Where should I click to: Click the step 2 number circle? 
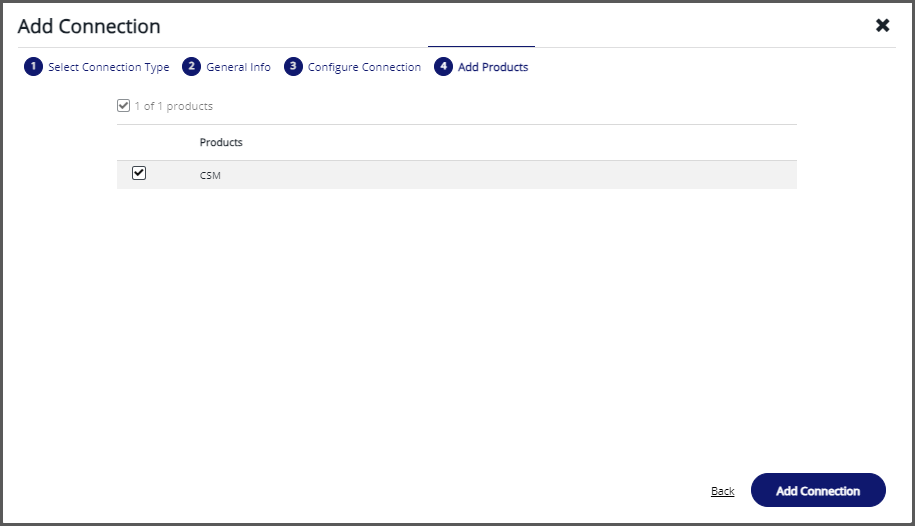[192, 67]
